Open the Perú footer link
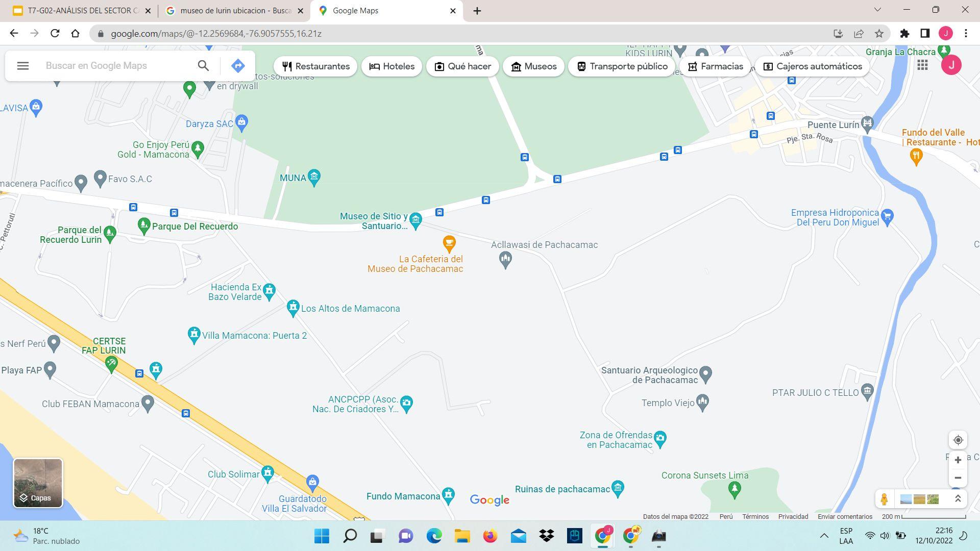This screenshot has height=551, width=980. [x=726, y=516]
